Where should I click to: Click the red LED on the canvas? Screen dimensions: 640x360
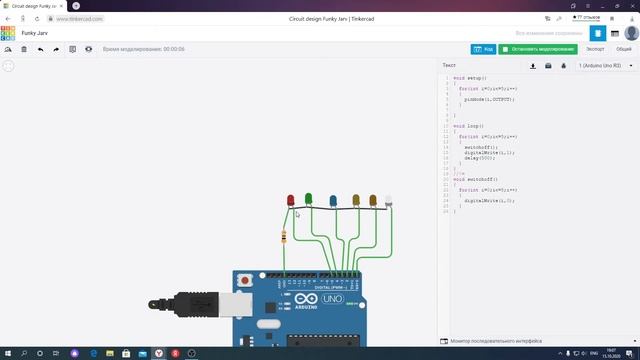[x=291, y=200]
